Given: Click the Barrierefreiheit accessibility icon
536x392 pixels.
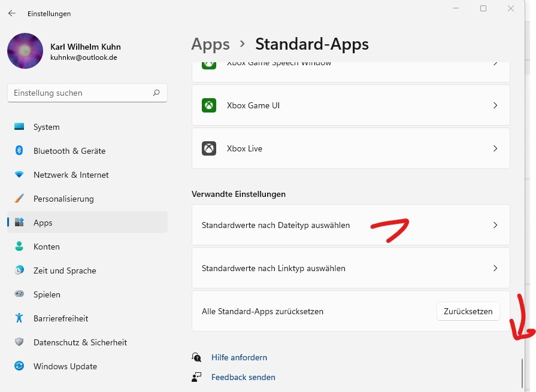Looking at the screenshot, I should [x=19, y=318].
